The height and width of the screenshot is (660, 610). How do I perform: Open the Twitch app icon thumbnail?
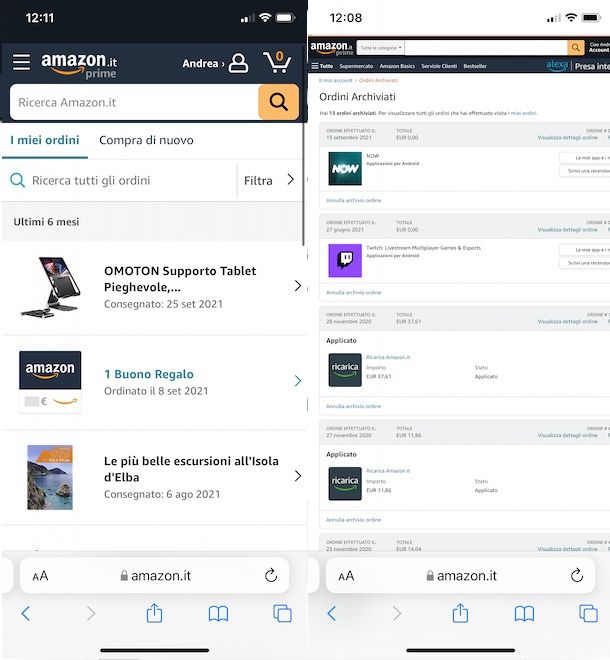pyautogui.click(x=345, y=261)
